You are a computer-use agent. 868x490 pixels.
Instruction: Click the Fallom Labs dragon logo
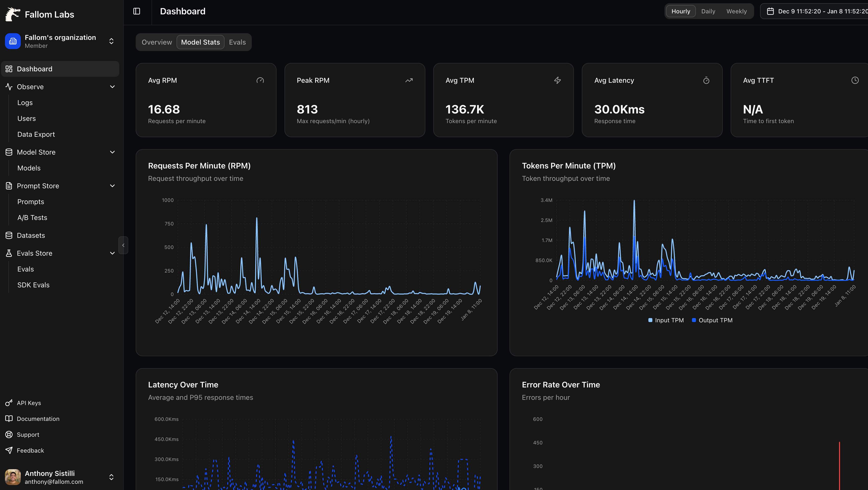tap(12, 14)
